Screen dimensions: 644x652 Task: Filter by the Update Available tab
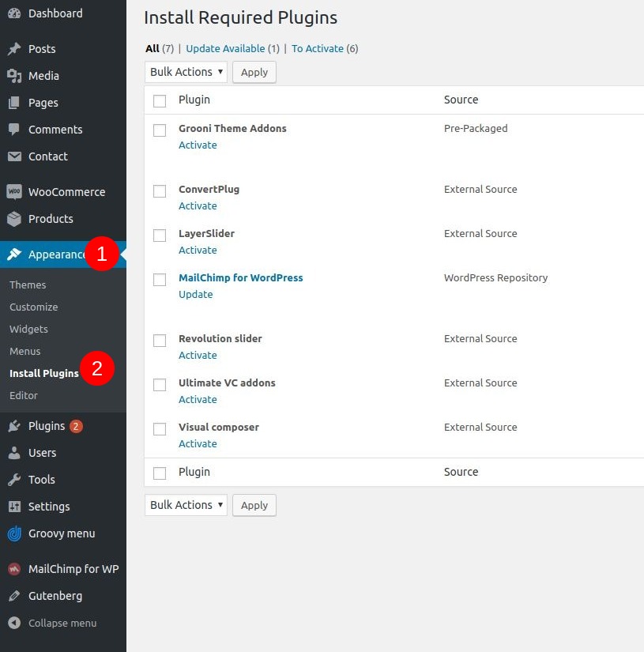pyautogui.click(x=225, y=49)
